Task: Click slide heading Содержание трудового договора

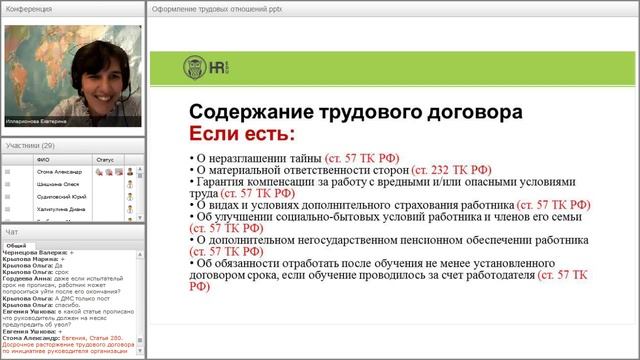Action: pos(356,111)
